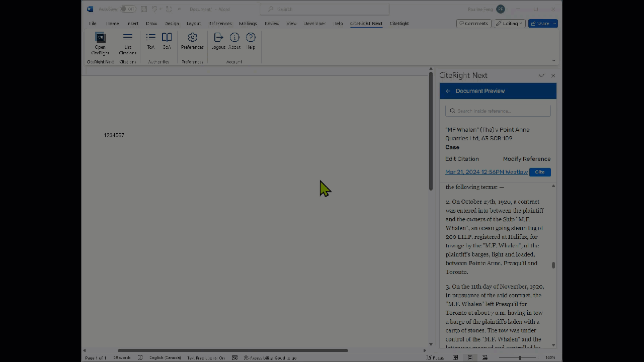Toggle AutoSave switch

128,9
